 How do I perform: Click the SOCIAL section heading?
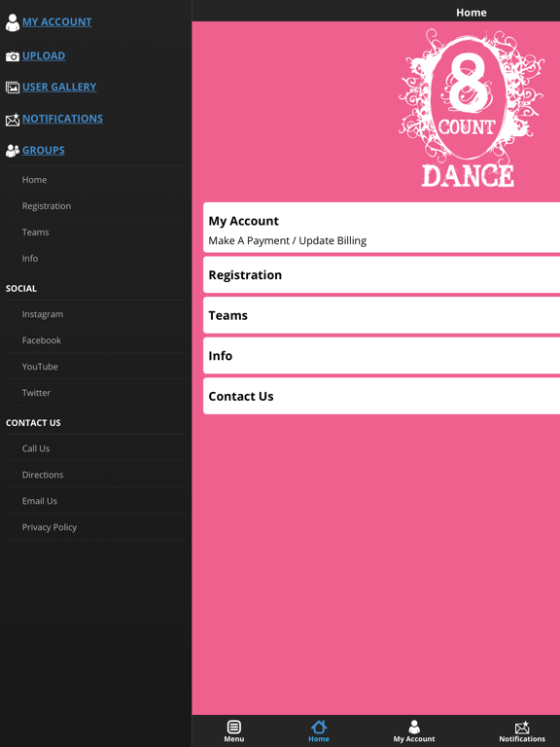click(21, 288)
